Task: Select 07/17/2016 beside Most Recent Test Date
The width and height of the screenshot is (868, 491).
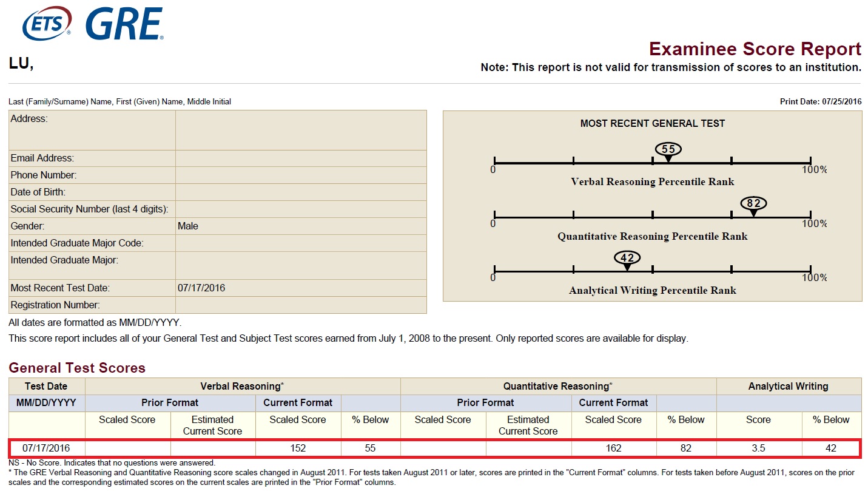Action: 201,288
